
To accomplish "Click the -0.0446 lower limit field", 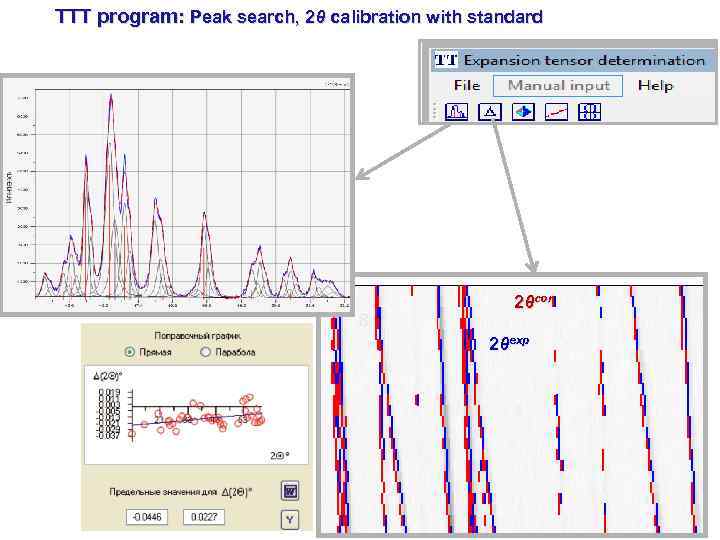I will 147,517.
